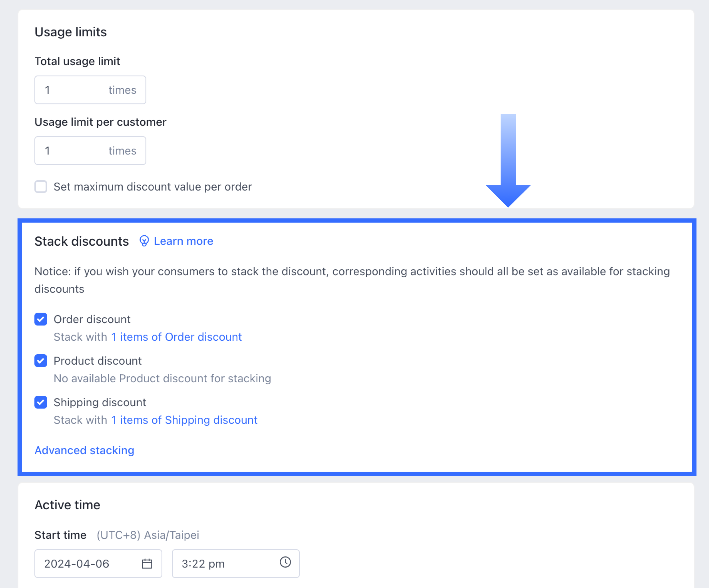709x588 pixels.
Task: Uncheck the Shipping discount stacking option
Action: pos(41,402)
